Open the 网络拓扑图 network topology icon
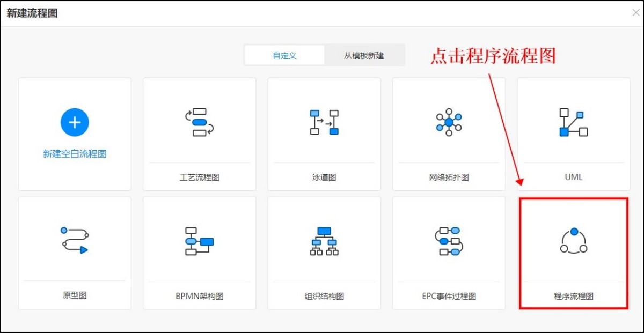Image resolution: width=644 pixels, height=333 pixels. click(448, 122)
